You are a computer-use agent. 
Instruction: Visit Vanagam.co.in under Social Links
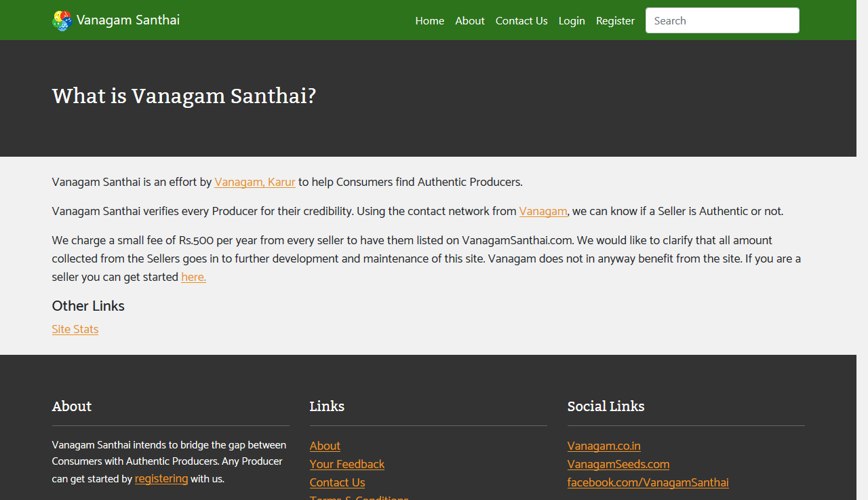(x=604, y=446)
